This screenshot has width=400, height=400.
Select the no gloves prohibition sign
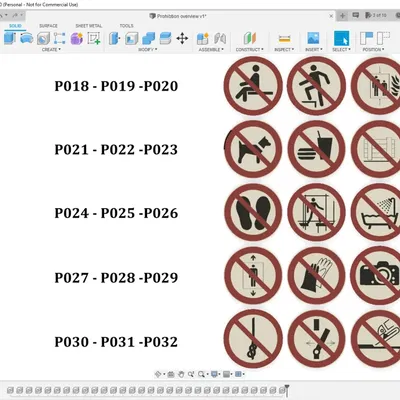coord(316,276)
